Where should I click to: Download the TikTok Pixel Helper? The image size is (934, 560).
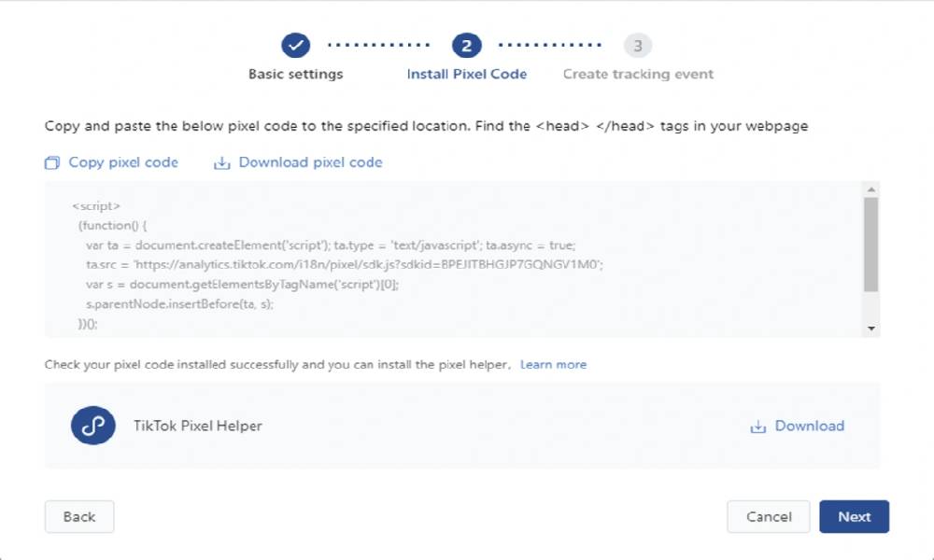809,426
